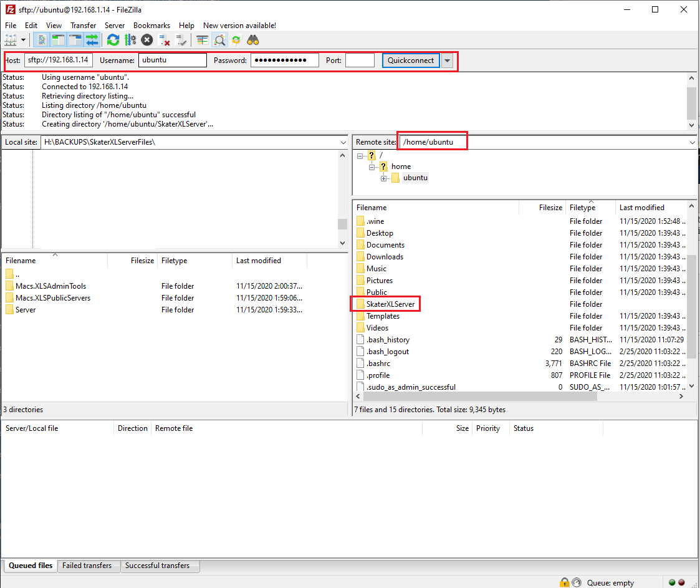Toggle transfer queue display

click(x=92, y=40)
